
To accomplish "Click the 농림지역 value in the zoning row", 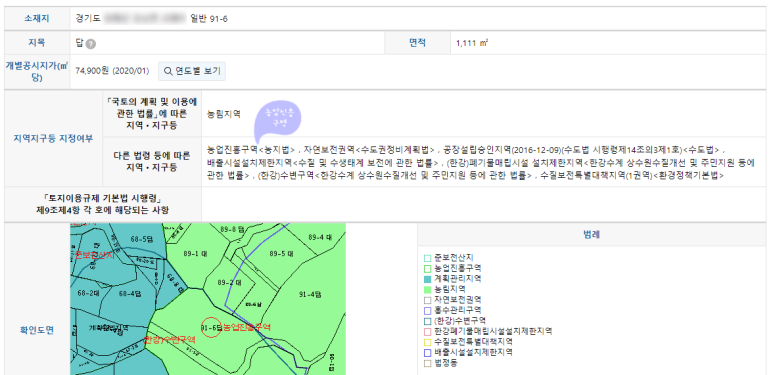I will pos(224,114).
